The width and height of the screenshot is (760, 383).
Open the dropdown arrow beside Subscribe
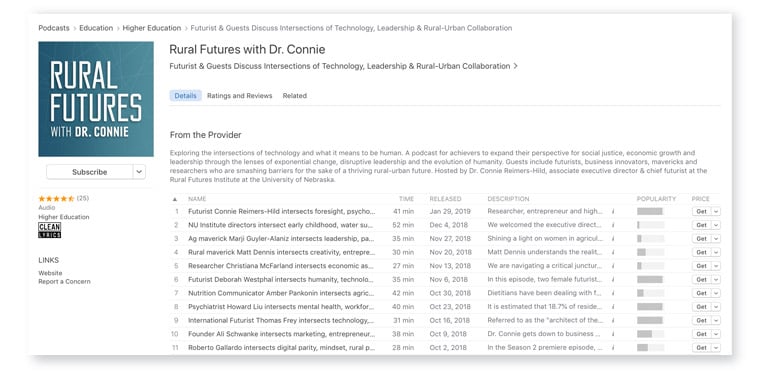click(139, 172)
